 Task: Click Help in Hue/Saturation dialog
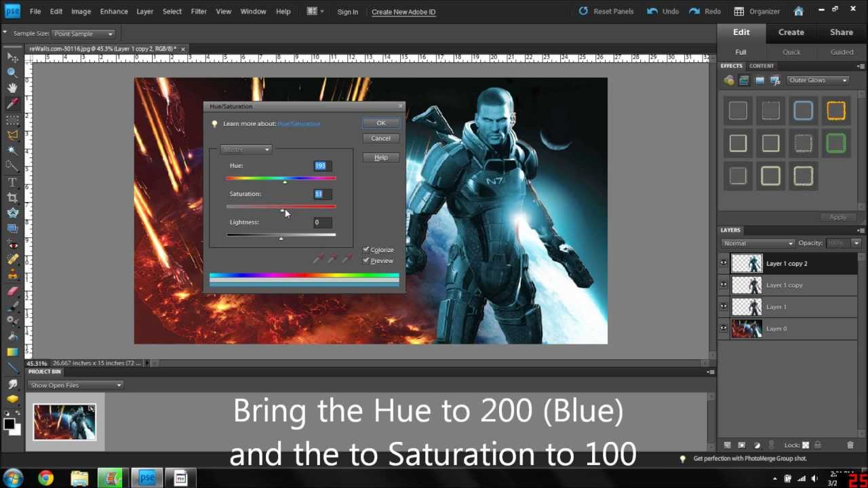pos(380,157)
